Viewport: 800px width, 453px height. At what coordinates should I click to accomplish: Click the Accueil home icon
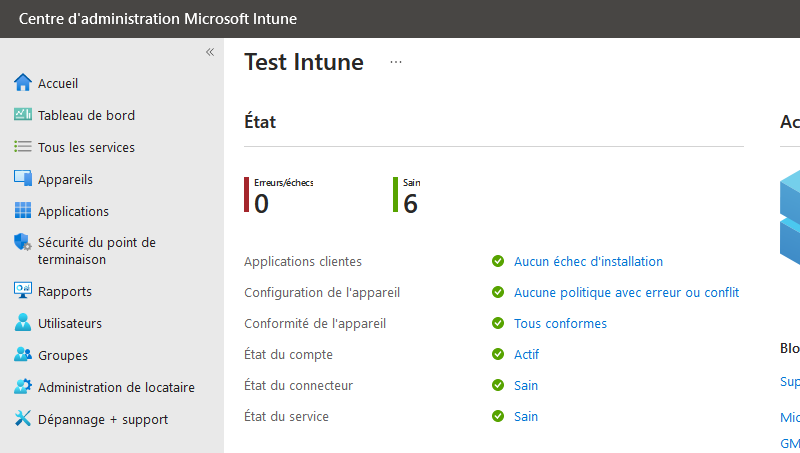coord(23,83)
